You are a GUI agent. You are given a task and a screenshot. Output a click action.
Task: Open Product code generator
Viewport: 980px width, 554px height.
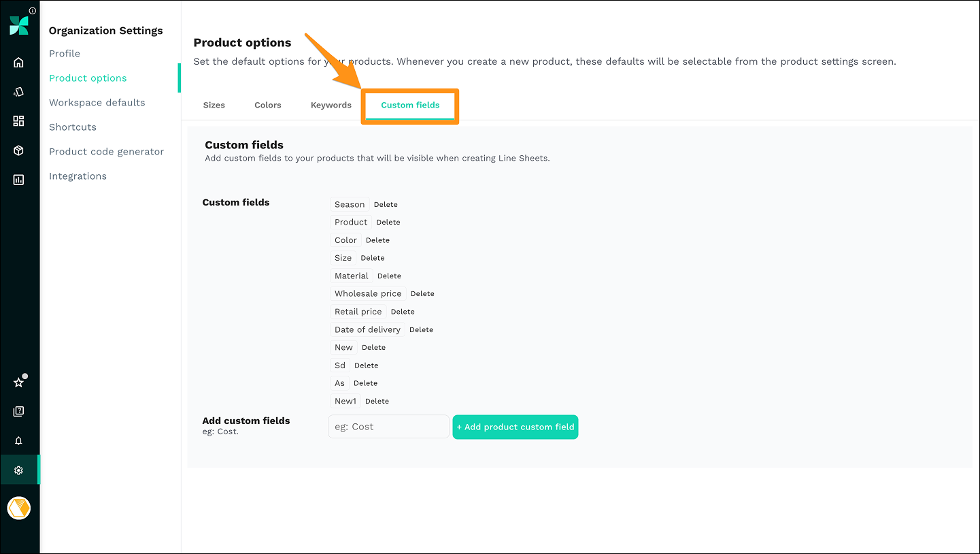pyautogui.click(x=106, y=152)
